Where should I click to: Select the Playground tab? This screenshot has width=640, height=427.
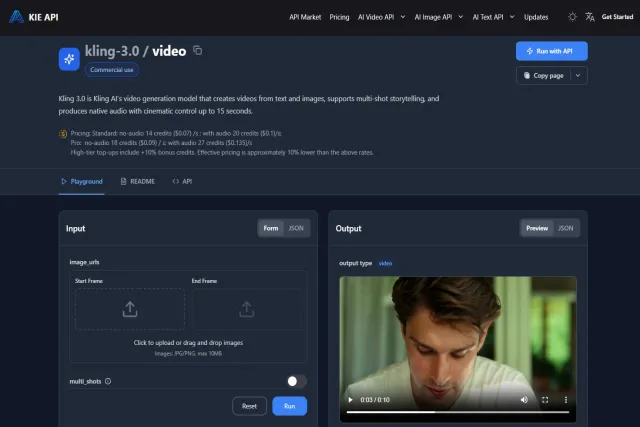pyautogui.click(x=82, y=181)
